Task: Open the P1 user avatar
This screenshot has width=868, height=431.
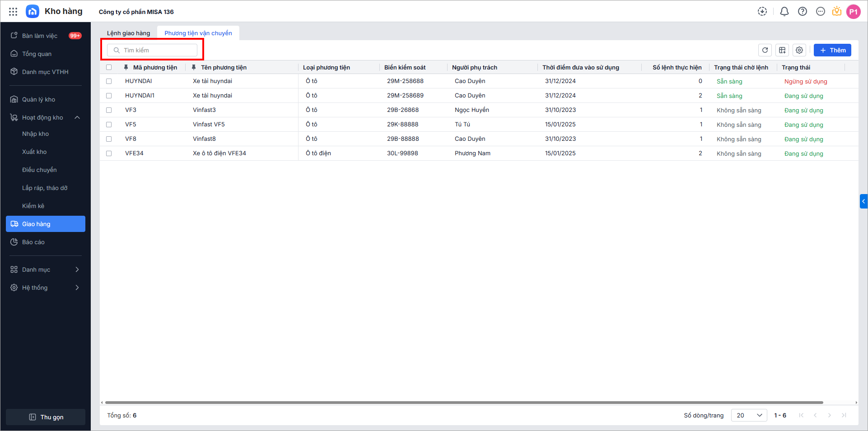Action: point(853,12)
